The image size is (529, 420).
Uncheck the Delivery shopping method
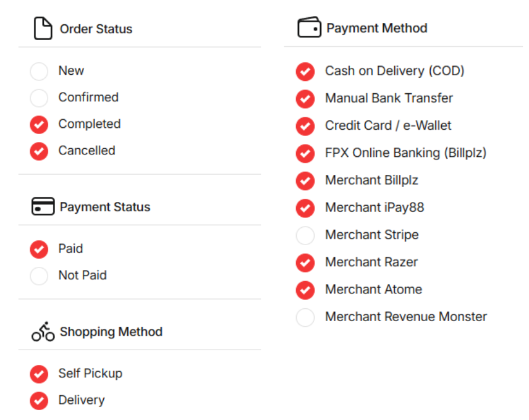pos(39,400)
